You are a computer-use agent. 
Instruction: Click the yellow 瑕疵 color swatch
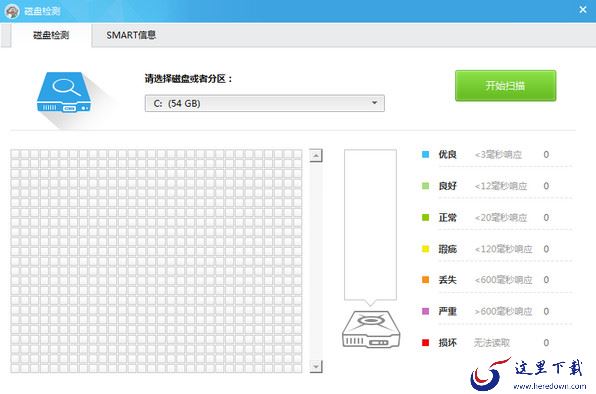click(x=426, y=249)
